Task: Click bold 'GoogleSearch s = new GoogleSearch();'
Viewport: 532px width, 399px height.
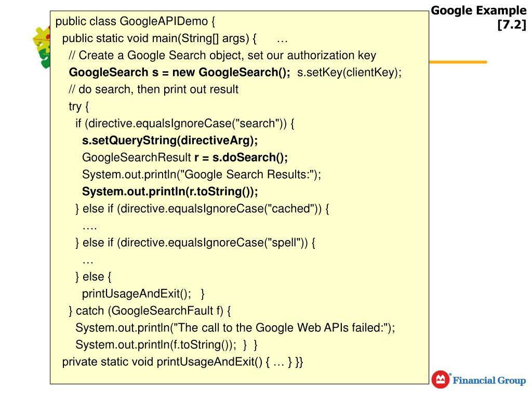Action: tap(179, 72)
